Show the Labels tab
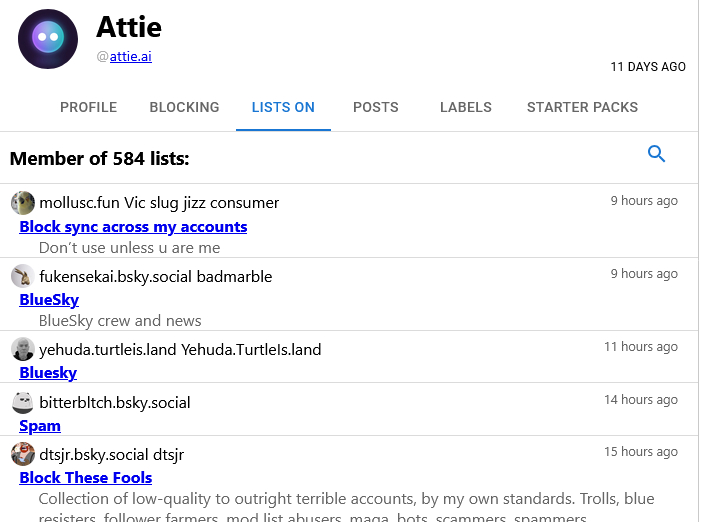The width and height of the screenshot is (703, 522). point(466,107)
